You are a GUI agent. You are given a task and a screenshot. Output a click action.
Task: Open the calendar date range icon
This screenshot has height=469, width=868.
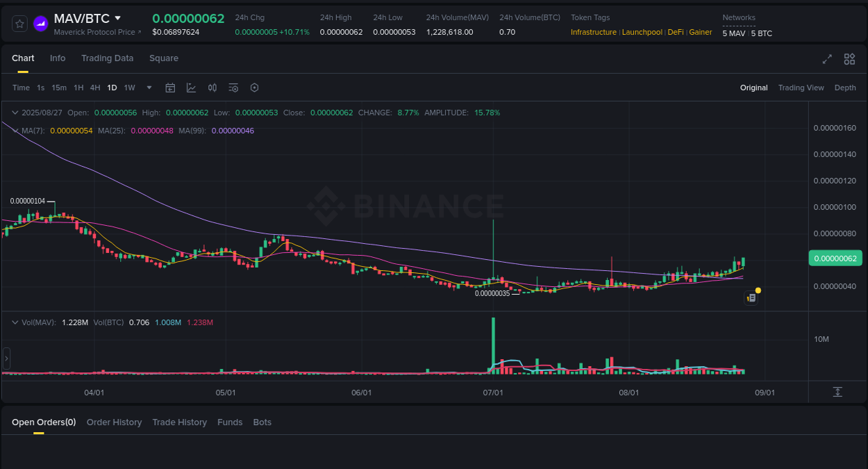pyautogui.click(x=170, y=88)
